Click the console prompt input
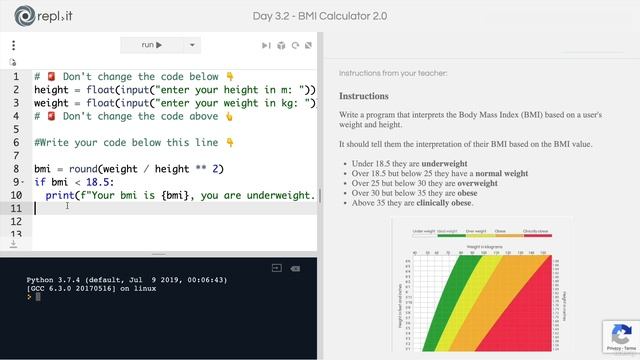This screenshot has width=640, height=360. click(x=38, y=297)
